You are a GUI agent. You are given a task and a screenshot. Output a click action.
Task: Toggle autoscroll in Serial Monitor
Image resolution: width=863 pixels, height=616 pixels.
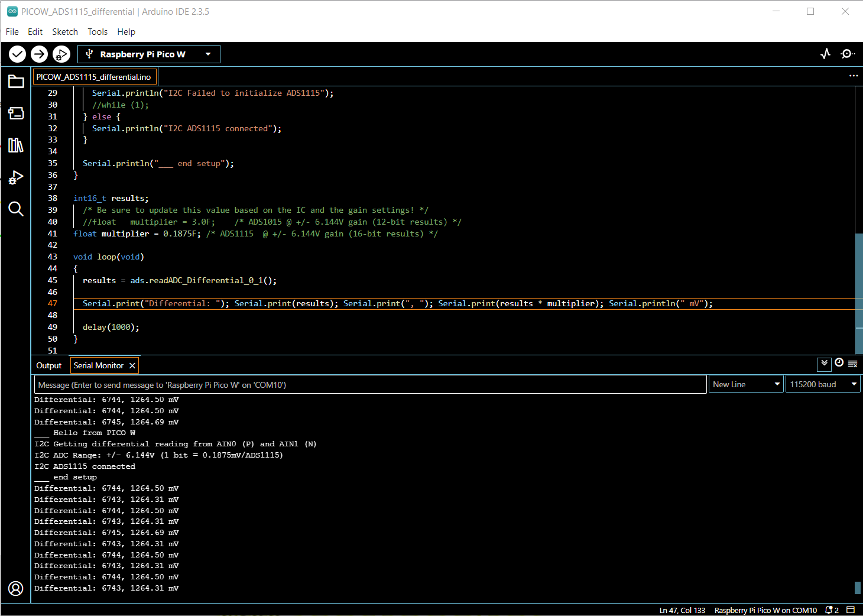tap(824, 364)
